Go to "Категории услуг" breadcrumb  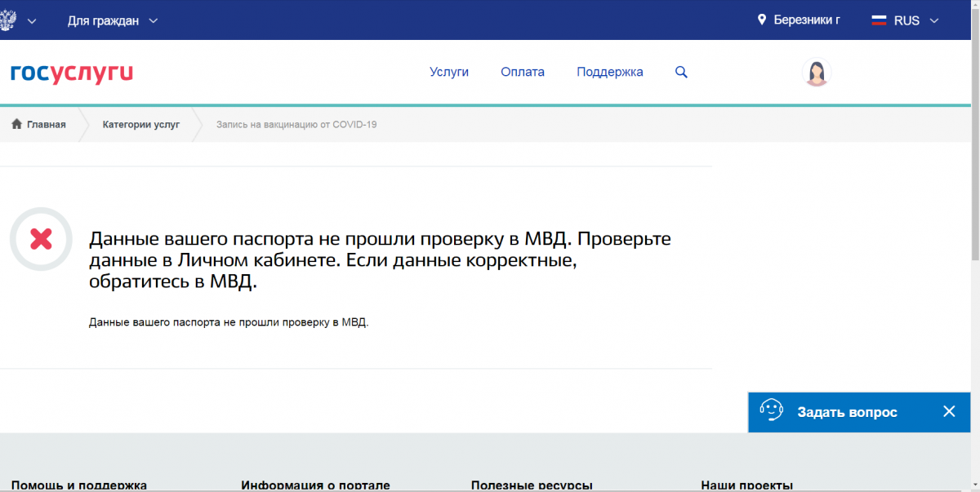(140, 125)
